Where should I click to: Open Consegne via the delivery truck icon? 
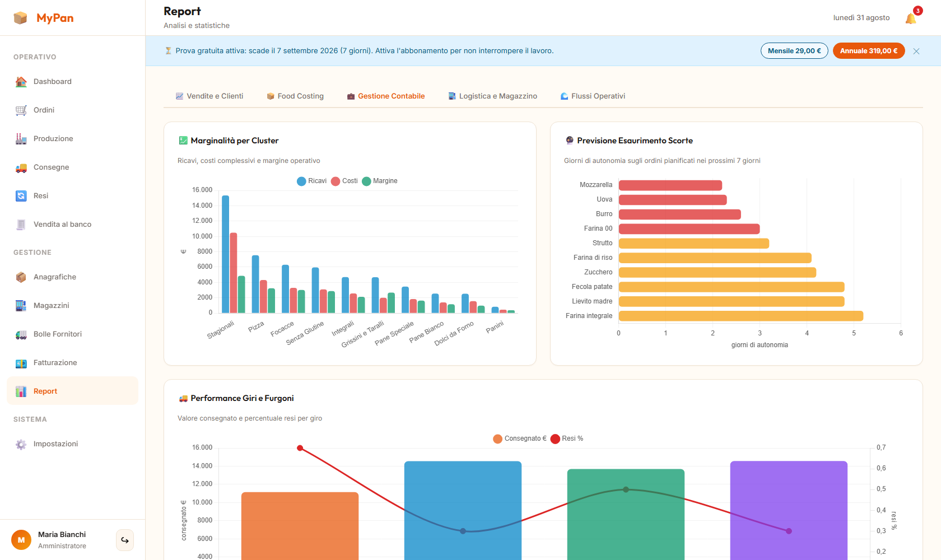[21, 167]
